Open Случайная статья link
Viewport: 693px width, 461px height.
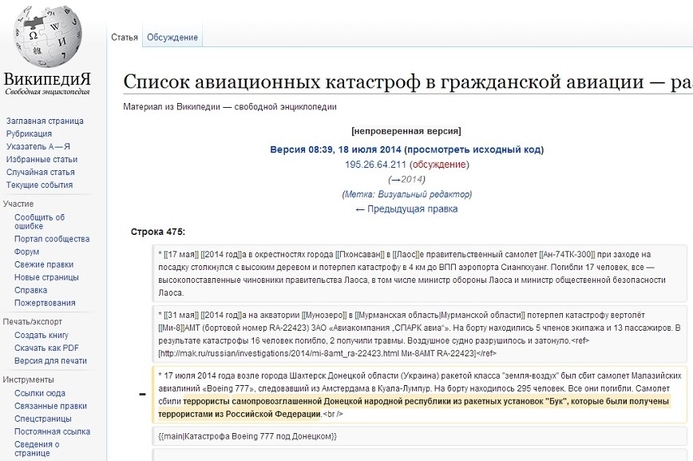40,172
